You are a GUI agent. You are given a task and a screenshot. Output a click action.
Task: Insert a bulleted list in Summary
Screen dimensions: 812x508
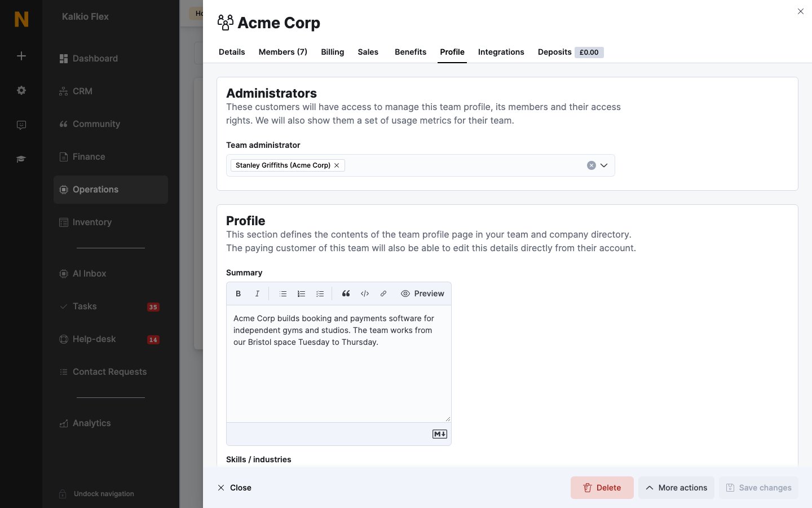283,294
